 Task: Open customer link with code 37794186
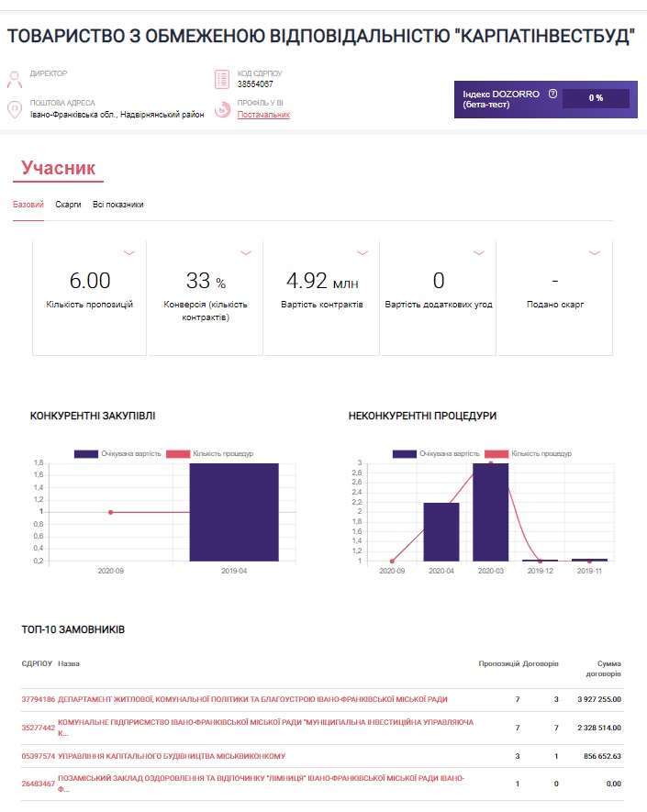pyautogui.click(x=38, y=699)
